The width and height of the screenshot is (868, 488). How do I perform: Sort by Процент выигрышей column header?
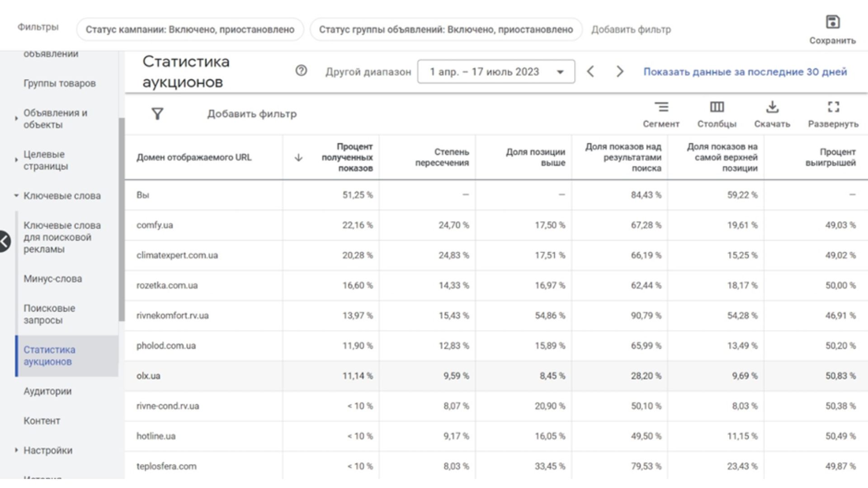(830, 157)
